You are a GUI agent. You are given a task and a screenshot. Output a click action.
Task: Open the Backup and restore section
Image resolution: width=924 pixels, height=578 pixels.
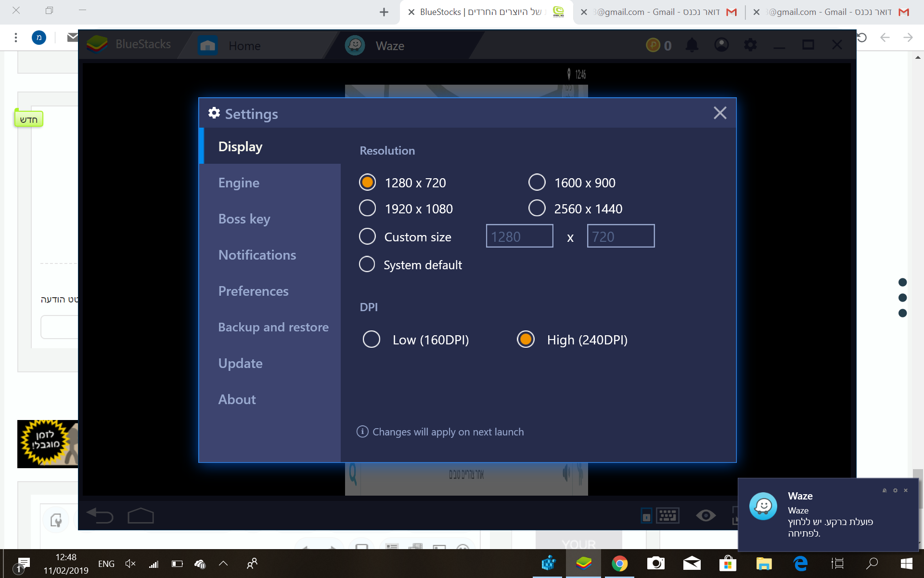coord(270,327)
